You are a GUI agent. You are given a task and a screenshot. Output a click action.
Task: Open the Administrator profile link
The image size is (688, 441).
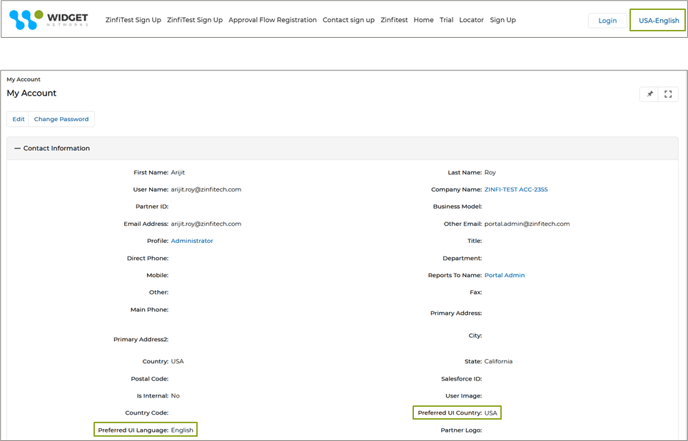[192, 241]
